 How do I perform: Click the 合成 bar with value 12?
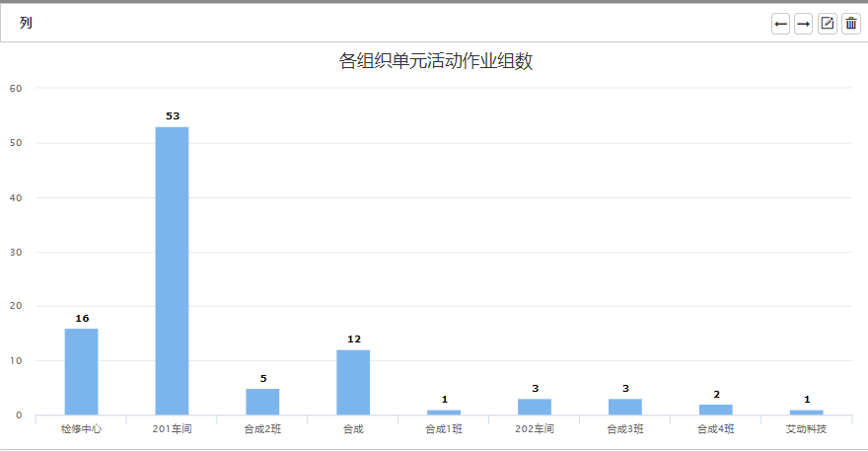(353, 382)
